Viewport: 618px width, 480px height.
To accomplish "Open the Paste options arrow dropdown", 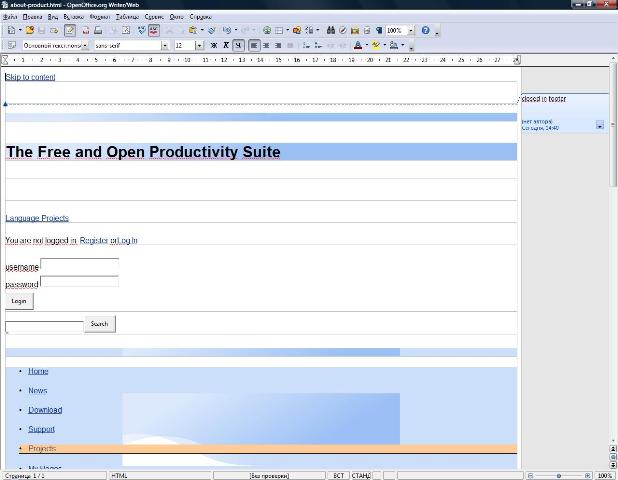I will 202,30.
